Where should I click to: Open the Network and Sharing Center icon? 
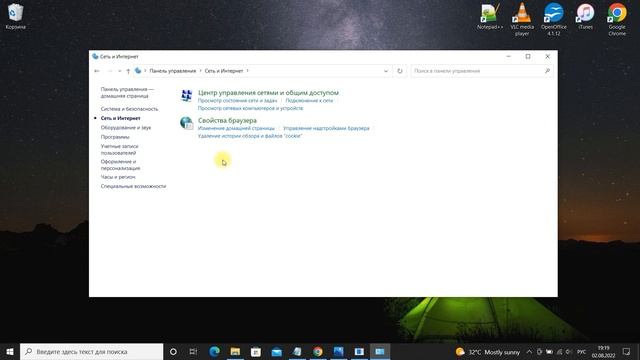(x=187, y=96)
